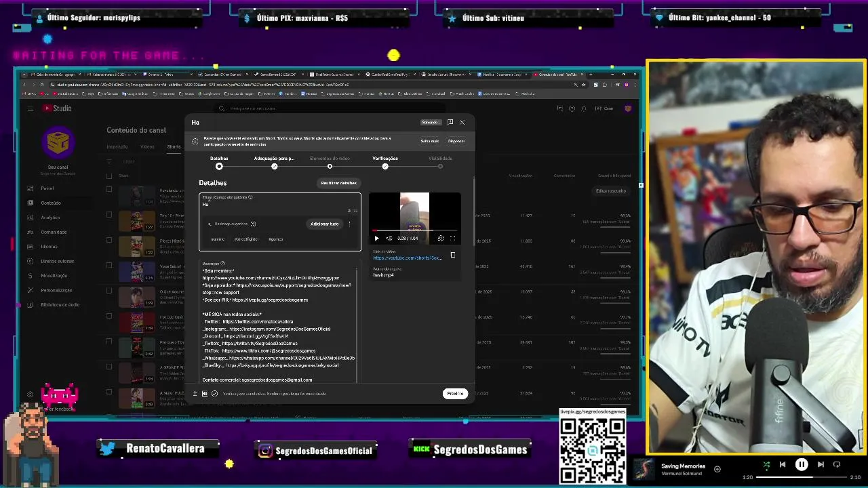Click the checks-complete checkmark icon in footer
Image resolution: width=868 pixels, height=488 pixels.
pyautogui.click(x=214, y=394)
